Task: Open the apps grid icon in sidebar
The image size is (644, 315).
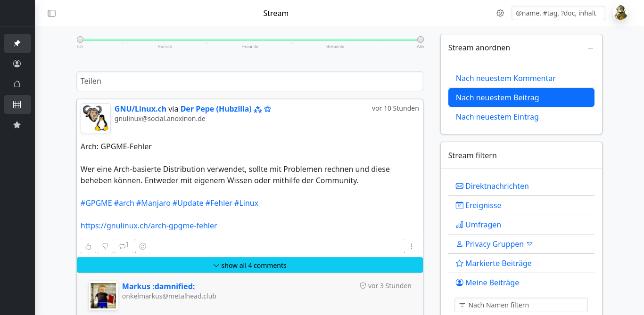Action: [17, 105]
